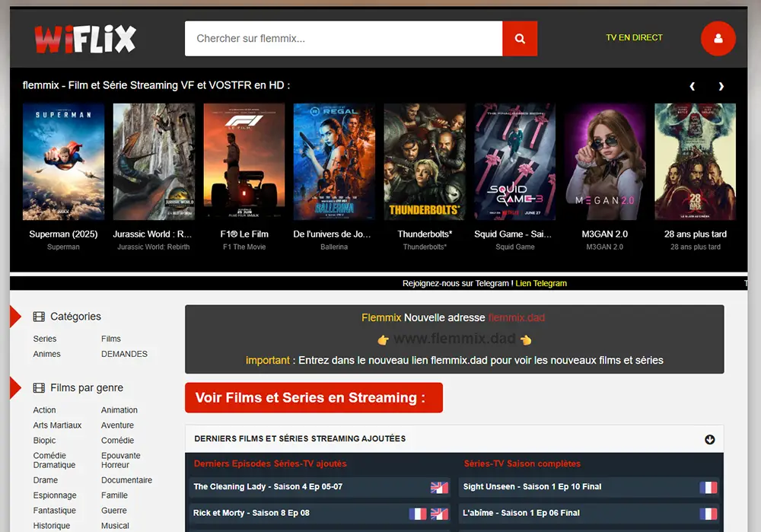Open Ballerina movie poster
761x532 pixels.
[x=334, y=161]
